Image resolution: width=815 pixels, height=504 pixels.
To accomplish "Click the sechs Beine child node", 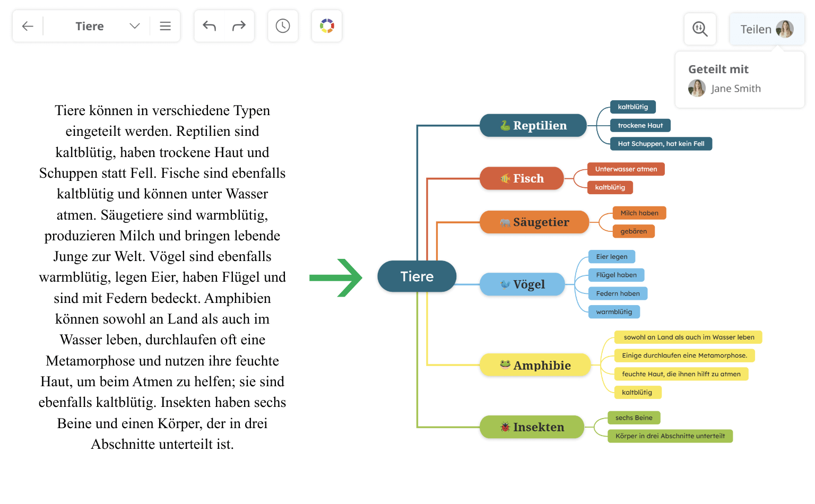I will pyautogui.click(x=634, y=418).
